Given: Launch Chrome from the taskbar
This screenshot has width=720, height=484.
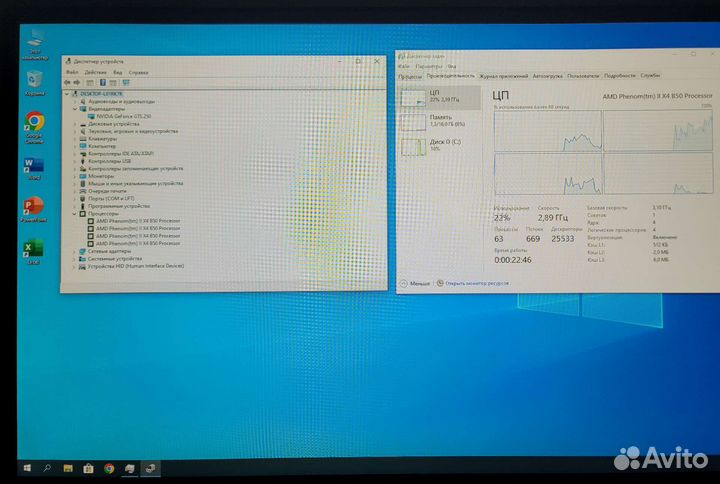Looking at the screenshot, I should pyautogui.click(x=109, y=468).
